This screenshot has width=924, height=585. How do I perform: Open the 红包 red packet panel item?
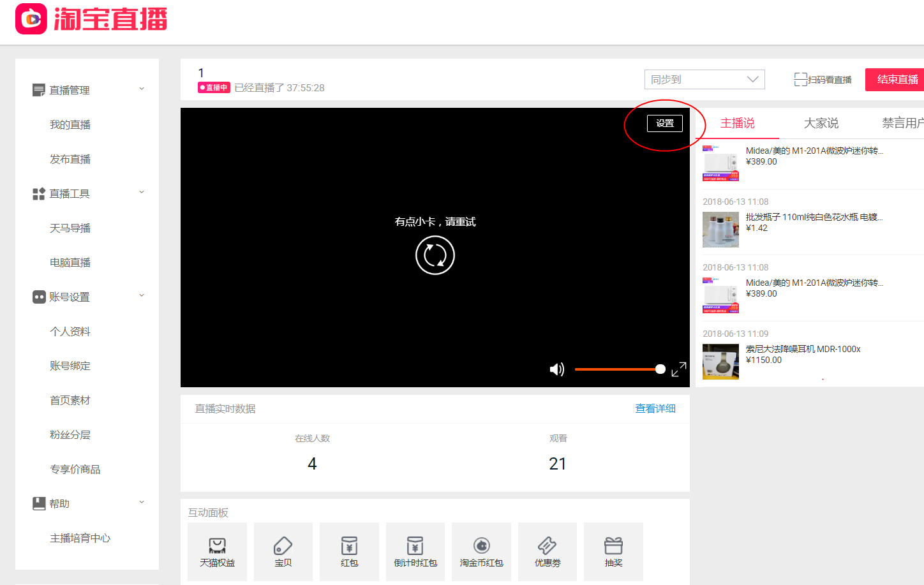click(349, 552)
